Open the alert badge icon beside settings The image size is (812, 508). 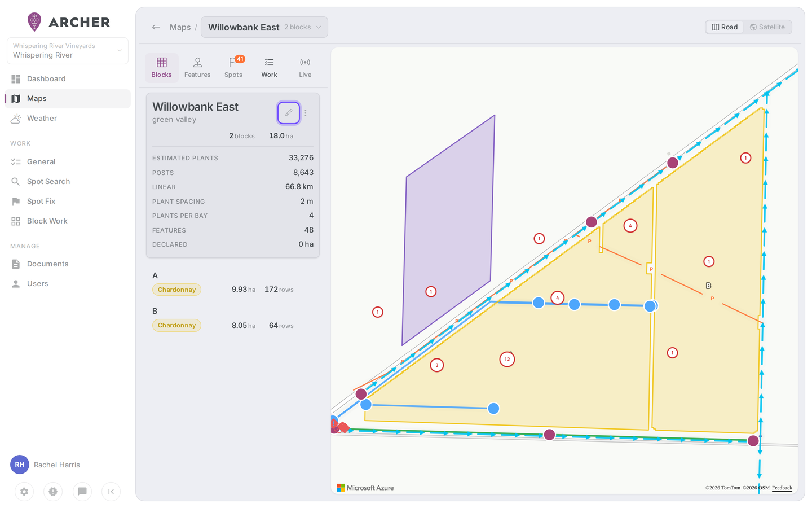[53, 492]
